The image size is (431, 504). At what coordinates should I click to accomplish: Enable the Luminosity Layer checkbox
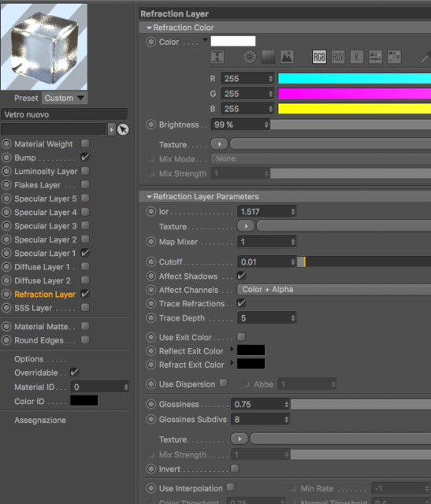(x=85, y=171)
